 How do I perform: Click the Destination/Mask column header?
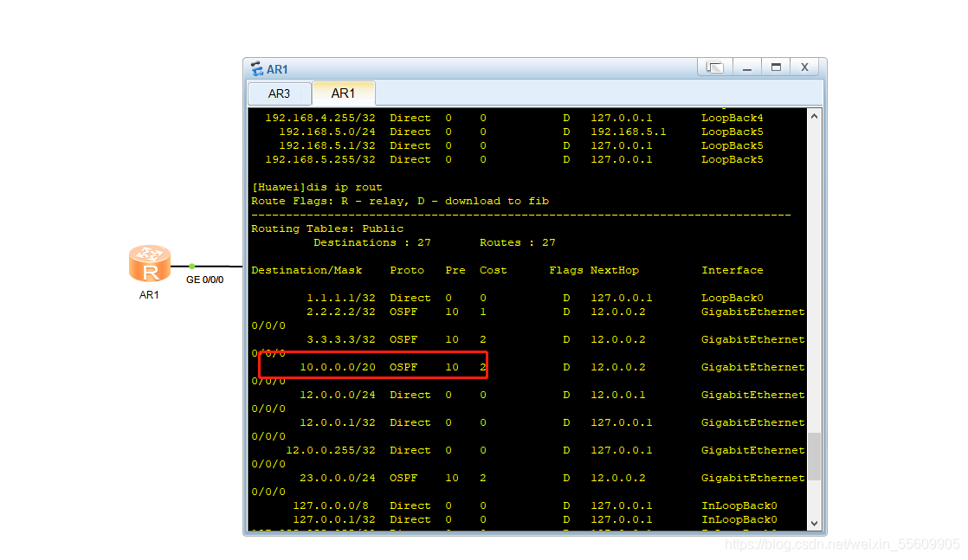click(307, 270)
